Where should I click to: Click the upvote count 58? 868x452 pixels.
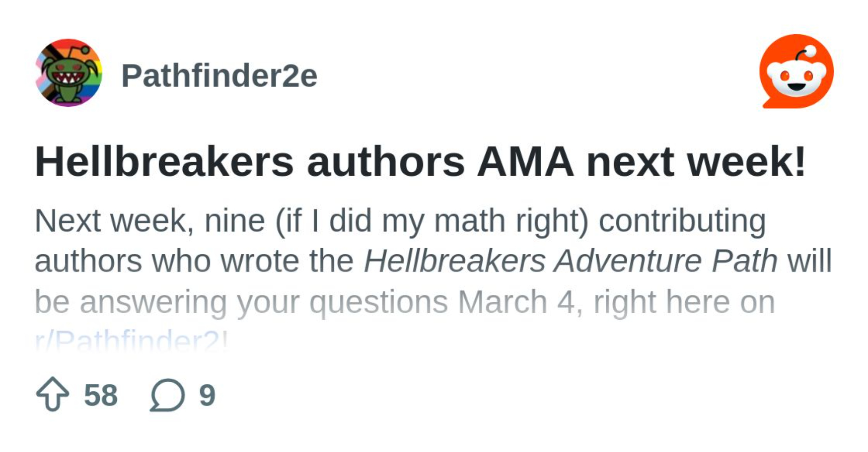coord(101,395)
